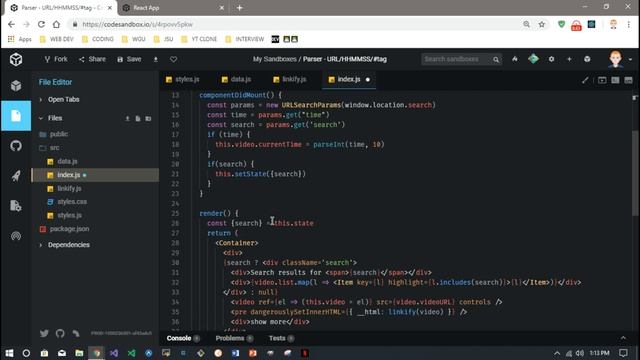
Task: Select the File Editor sidebar icon
Action: [x=16, y=116]
